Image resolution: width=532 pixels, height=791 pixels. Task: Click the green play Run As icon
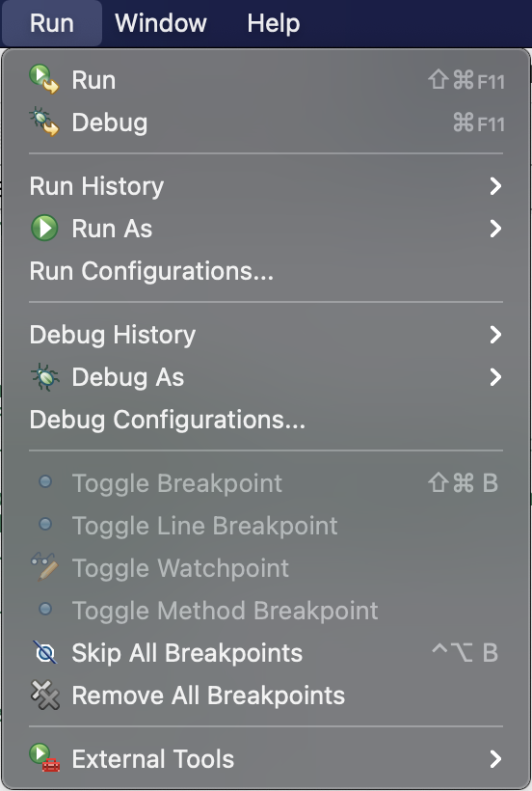click(x=44, y=228)
